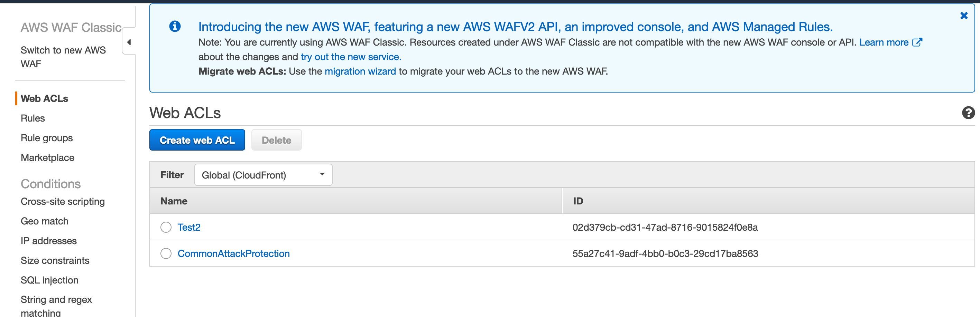
Task: Click the Create web ACL button
Action: click(x=197, y=140)
